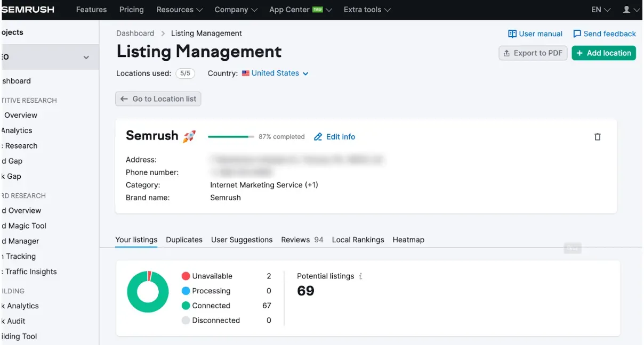This screenshot has height=345, width=644.
Task: Open Traffic Insights in the sidebar
Action: click(29, 272)
